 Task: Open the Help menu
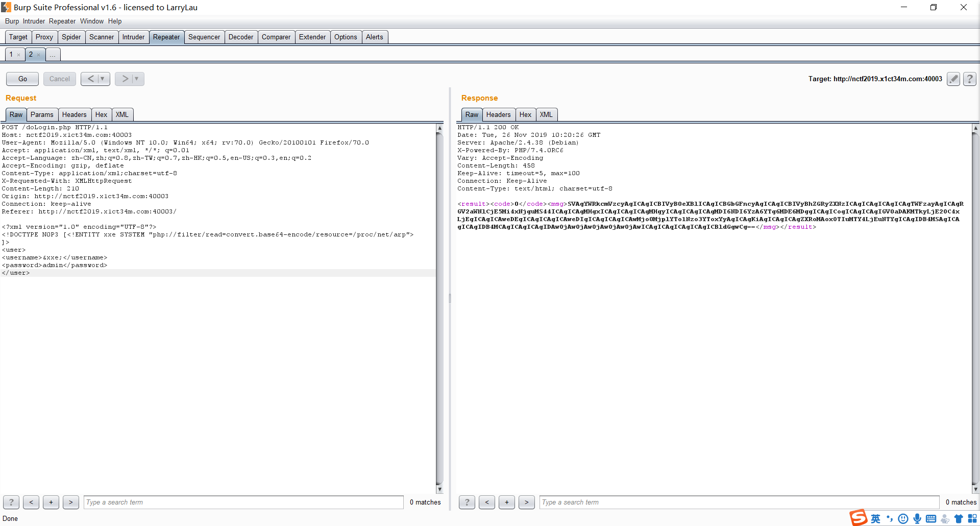(115, 21)
